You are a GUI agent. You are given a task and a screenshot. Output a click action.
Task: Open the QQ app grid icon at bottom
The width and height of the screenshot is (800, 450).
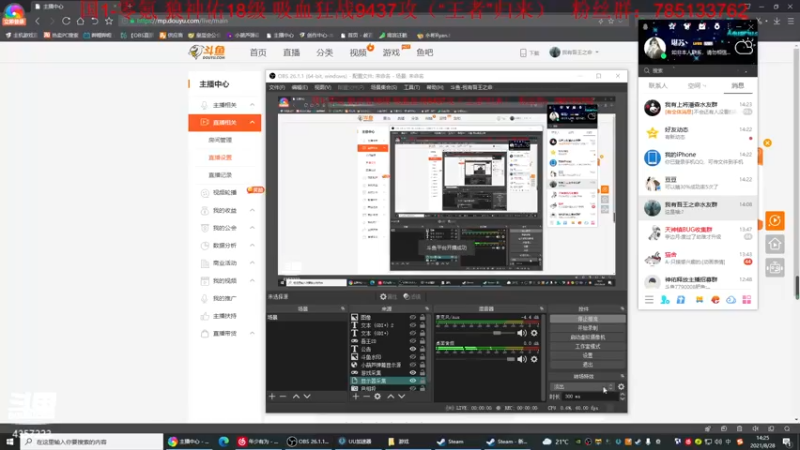pyautogui.click(x=747, y=300)
